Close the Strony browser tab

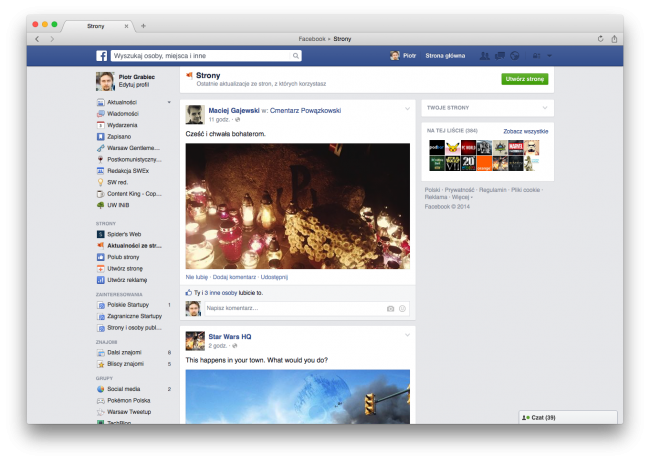(x=126, y=26)
